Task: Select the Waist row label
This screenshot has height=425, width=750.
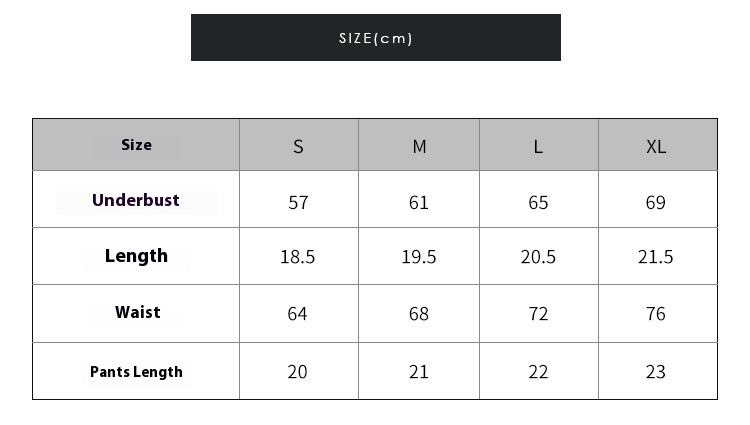Action: click(136, 313)
